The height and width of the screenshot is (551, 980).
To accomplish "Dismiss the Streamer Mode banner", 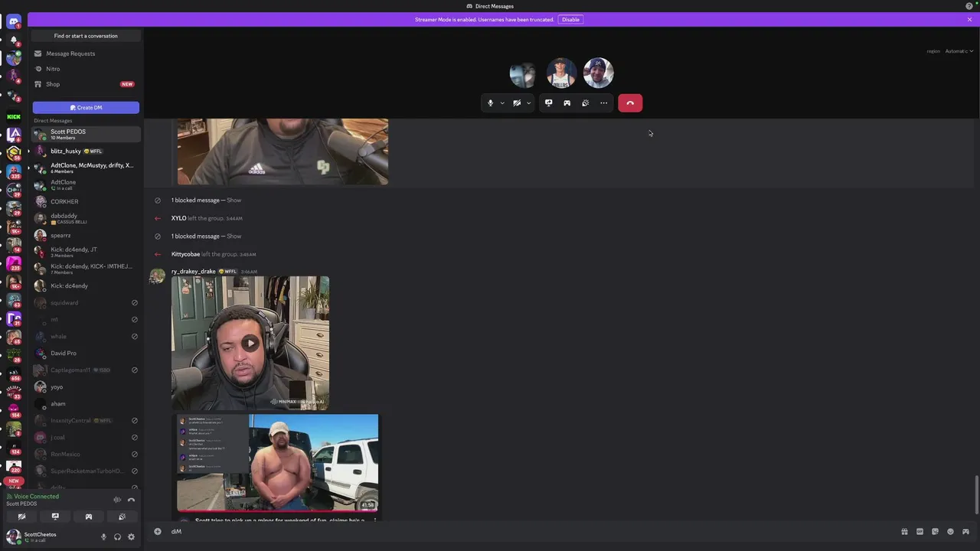I will [969, 19].
